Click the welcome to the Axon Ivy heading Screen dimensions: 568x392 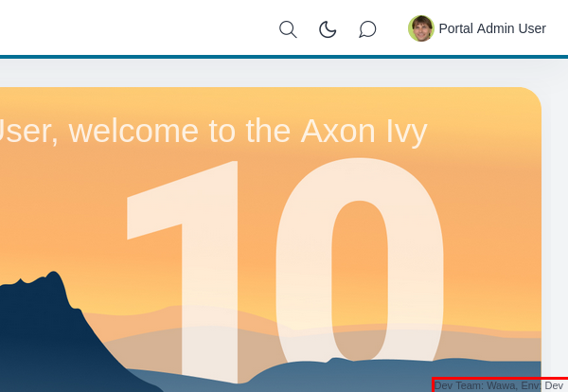coord(213,131)
